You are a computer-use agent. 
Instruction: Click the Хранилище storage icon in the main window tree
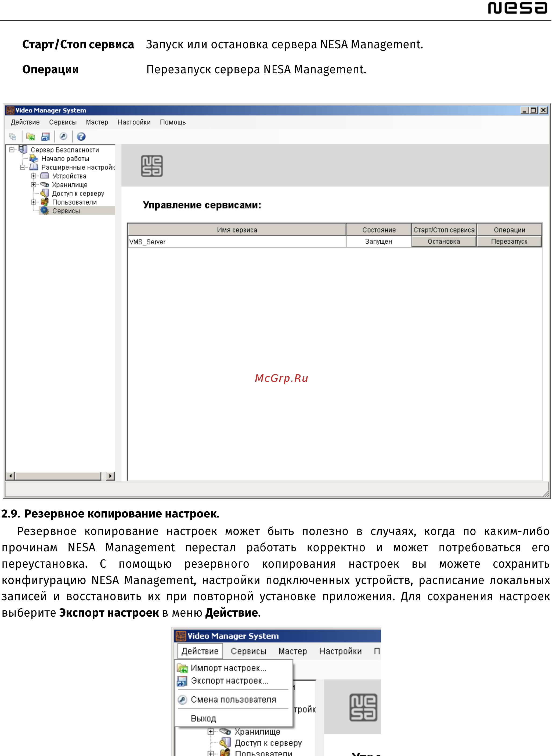click(x=45, y=185)
